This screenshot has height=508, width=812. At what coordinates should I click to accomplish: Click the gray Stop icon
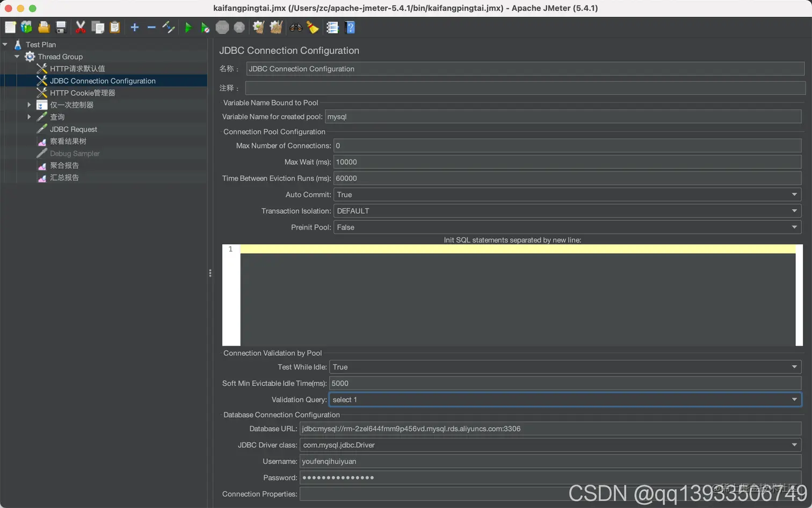click(222, 27)
